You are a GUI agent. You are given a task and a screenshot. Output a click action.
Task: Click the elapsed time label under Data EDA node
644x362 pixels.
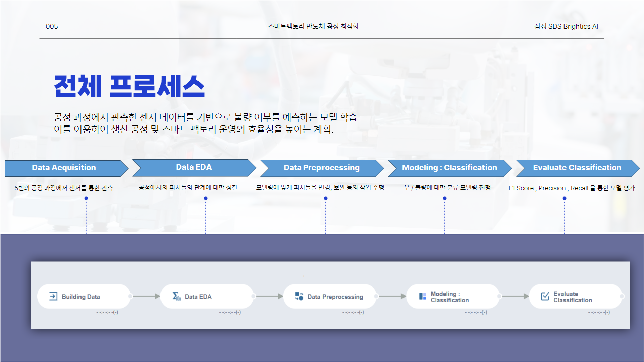pyautogui.click(x=230, y=312)
